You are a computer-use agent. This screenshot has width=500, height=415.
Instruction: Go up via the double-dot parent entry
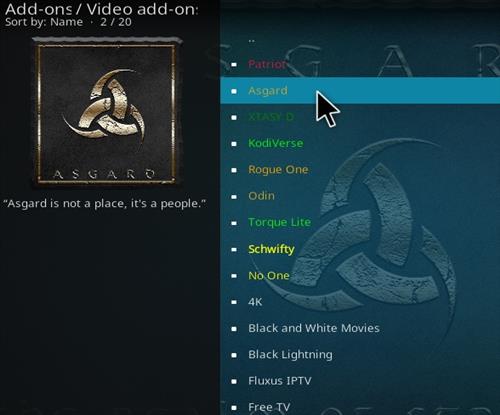pos(360,40)
